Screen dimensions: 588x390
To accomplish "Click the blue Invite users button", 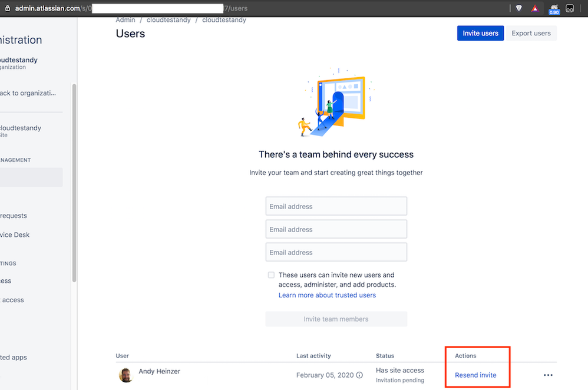I will click(480, 33).
